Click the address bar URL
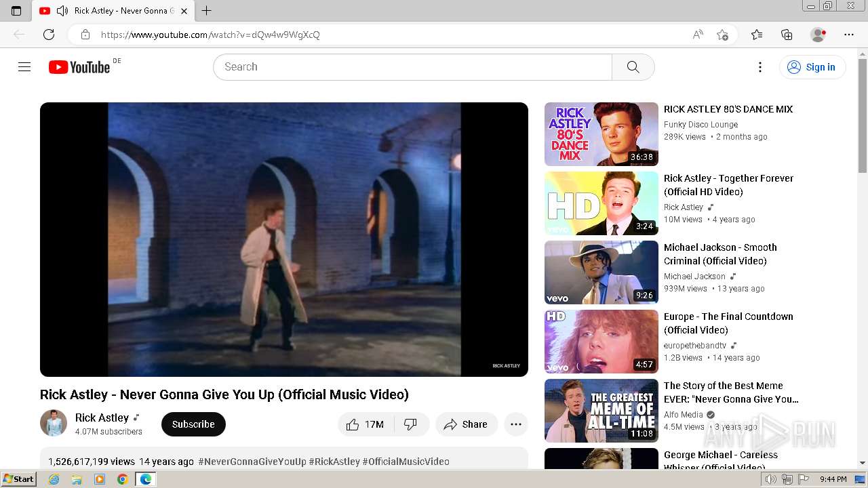 tap(210, 35)
